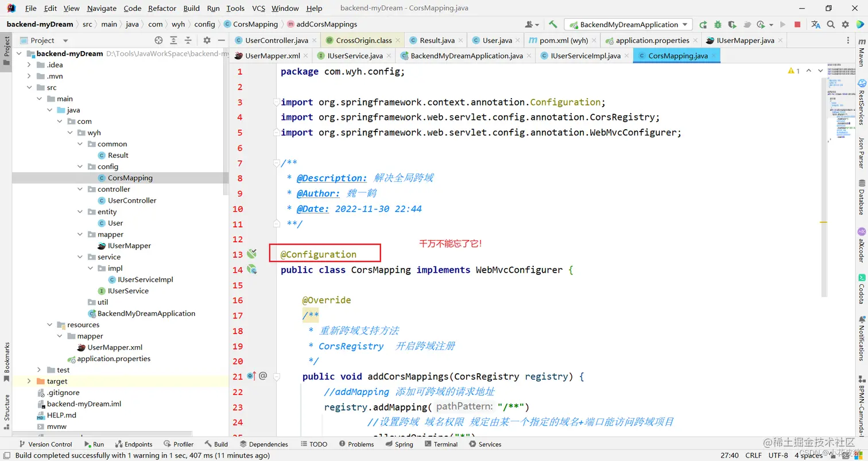868x461 pixels.
Task: Toggle the Bookmarks tool window stripe
Action: click(x=6, y=362)
